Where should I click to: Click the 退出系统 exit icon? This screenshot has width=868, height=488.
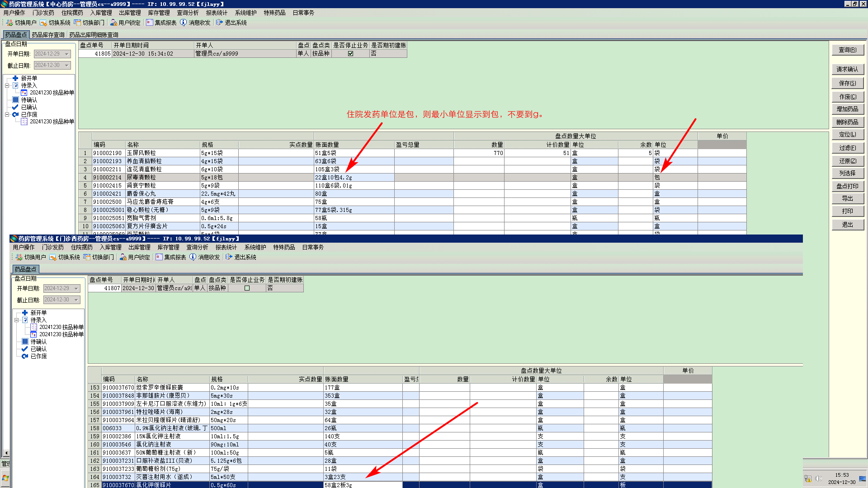click(219, 23)
